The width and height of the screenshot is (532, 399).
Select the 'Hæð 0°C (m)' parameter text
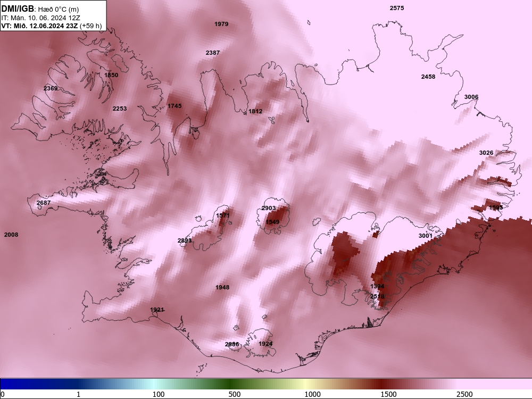(x=59, y=10)
